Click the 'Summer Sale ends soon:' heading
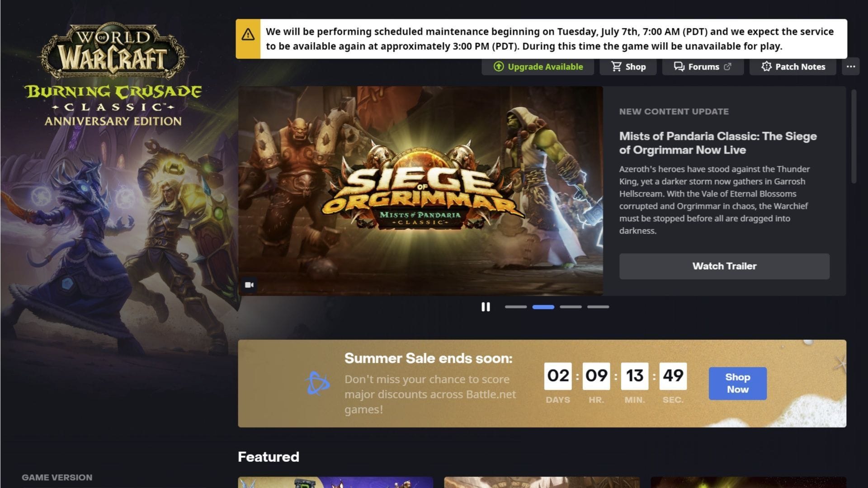The height and width of the screenshot is (488, 868). click(x=429, y=358)
